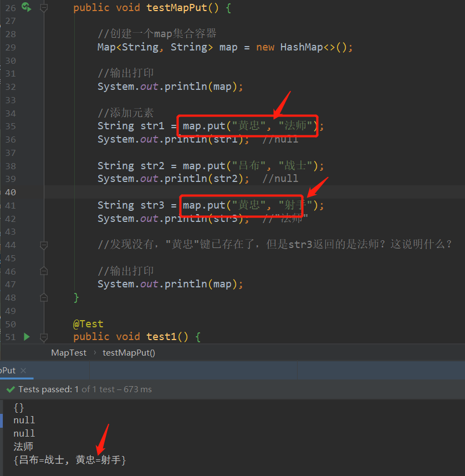Click the @Test annotation on line 50
Image resolution: width=465 pixels, height=476 pixels.
pyautogui.click(x=88, y=324)
